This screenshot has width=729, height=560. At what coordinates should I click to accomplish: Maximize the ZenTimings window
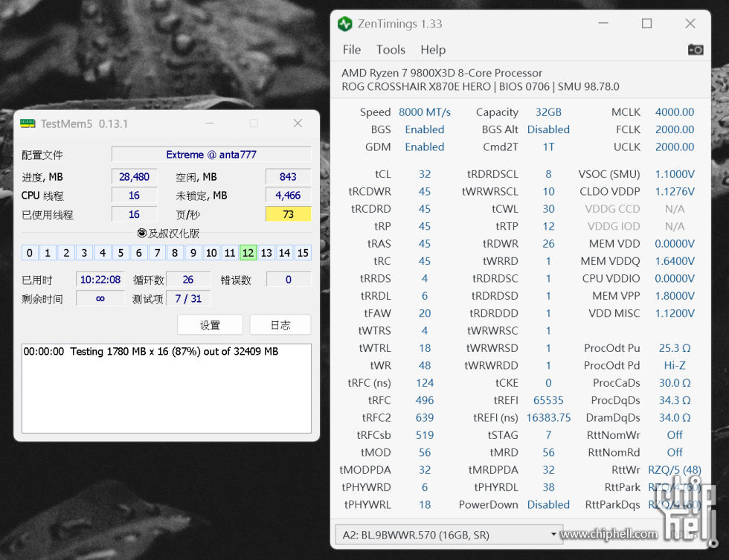tap(646, 23)
